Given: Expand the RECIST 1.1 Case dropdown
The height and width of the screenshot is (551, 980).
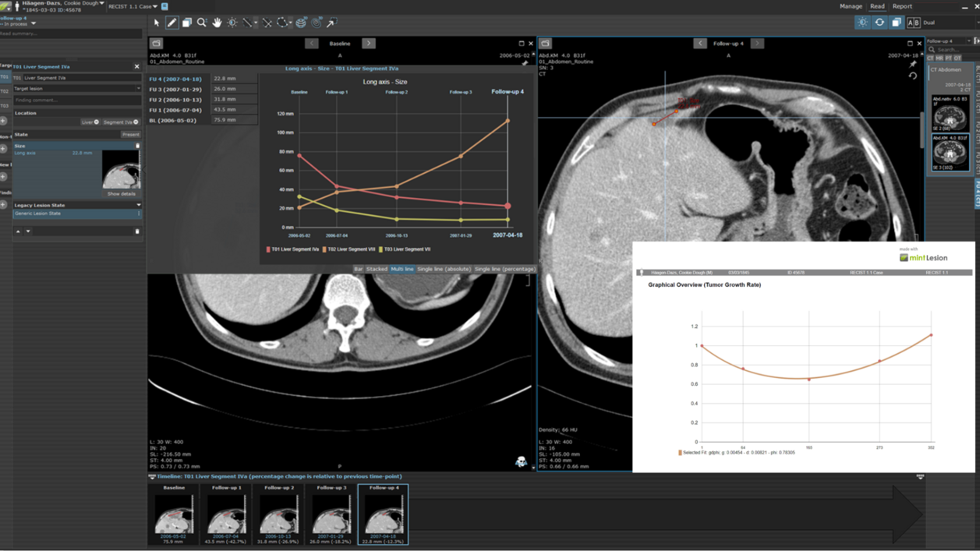Looking at the screenshot, I should [133, 6].
